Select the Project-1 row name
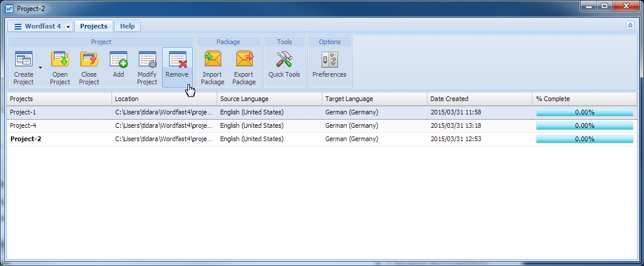644x266 pixels. (23, 112)
